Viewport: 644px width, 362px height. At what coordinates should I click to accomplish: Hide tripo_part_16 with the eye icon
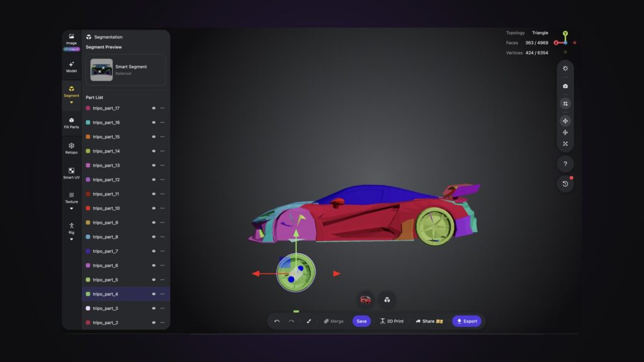(153, 123)
